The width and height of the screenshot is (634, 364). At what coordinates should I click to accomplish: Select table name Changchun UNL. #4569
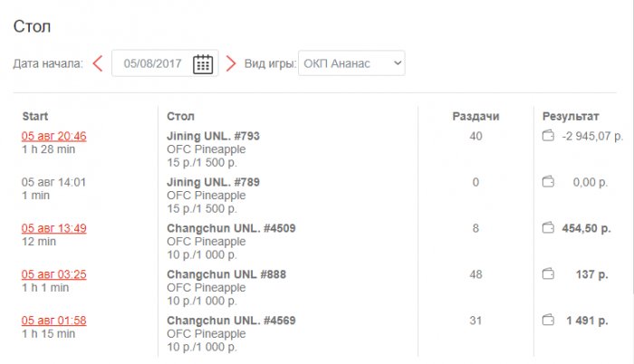tap(231, 321)
